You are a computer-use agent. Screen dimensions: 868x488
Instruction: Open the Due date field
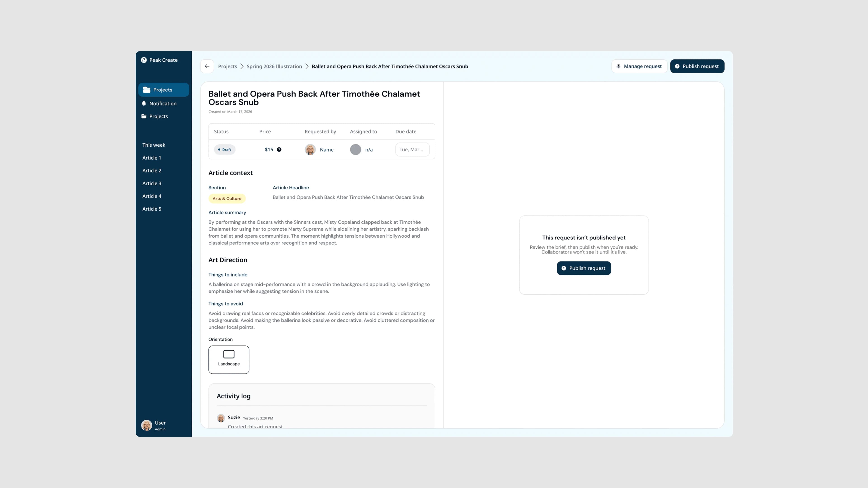[x=413, y=150]
